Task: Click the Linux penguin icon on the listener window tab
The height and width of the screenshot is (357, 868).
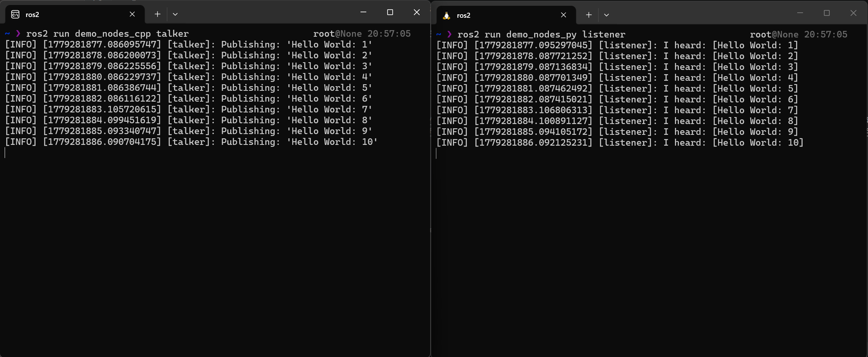Action: coord(447,15)
